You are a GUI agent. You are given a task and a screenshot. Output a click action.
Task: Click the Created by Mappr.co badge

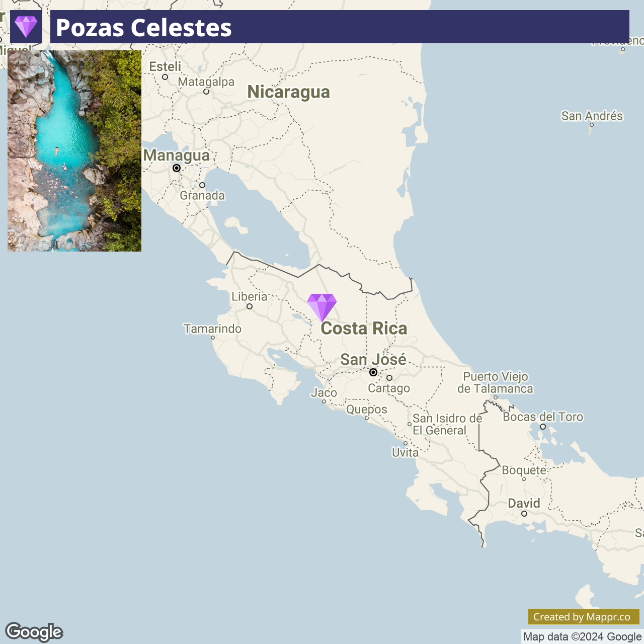[584, 617]
